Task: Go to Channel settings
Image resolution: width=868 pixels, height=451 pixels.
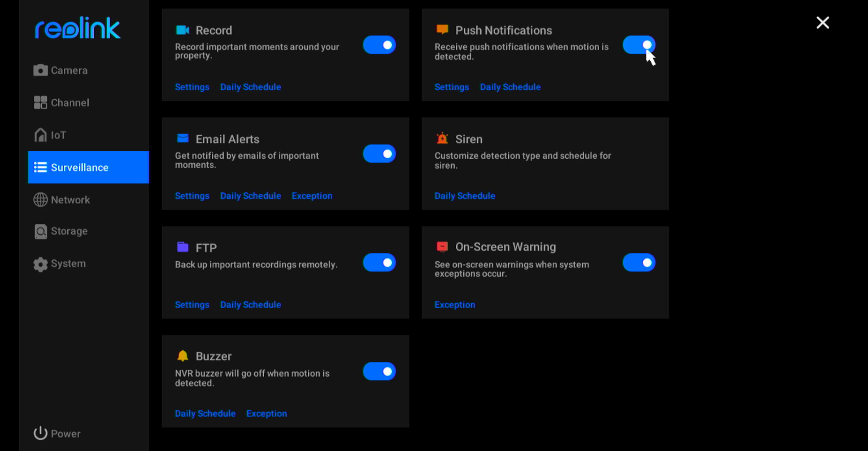Action: tap(88, 103)
